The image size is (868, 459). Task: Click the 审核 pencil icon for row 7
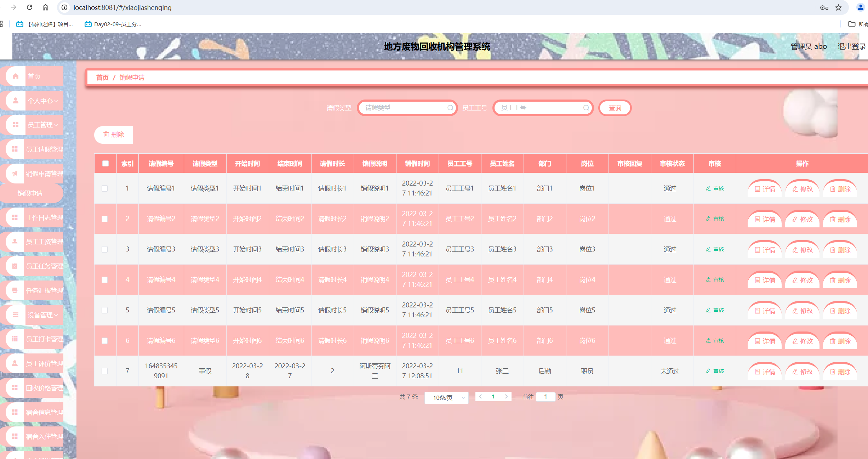pyautogui.click(x=708, y=371)
